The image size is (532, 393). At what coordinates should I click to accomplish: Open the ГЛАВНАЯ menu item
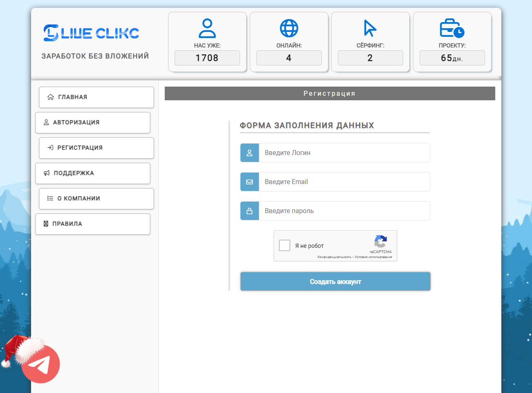click(97, 97)
